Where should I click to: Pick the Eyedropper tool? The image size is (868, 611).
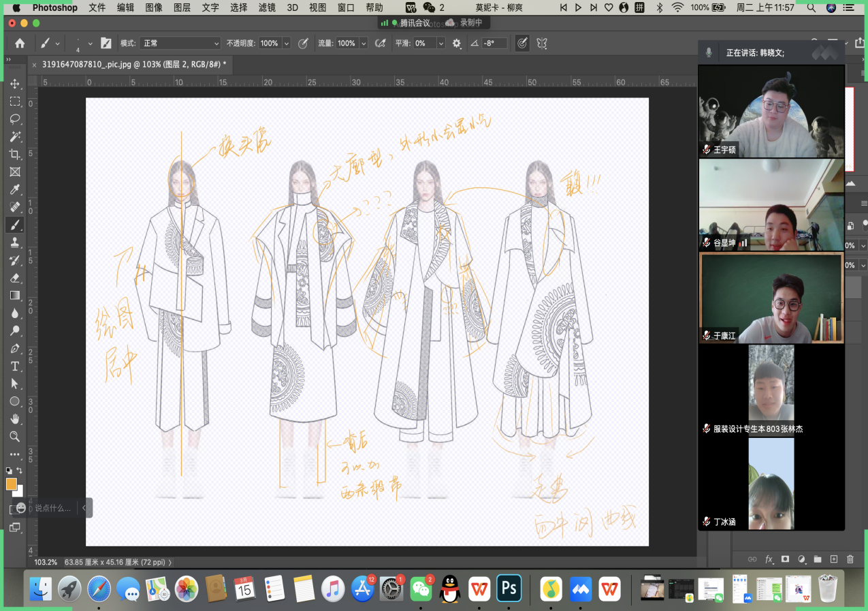click(x=15, y=189)
